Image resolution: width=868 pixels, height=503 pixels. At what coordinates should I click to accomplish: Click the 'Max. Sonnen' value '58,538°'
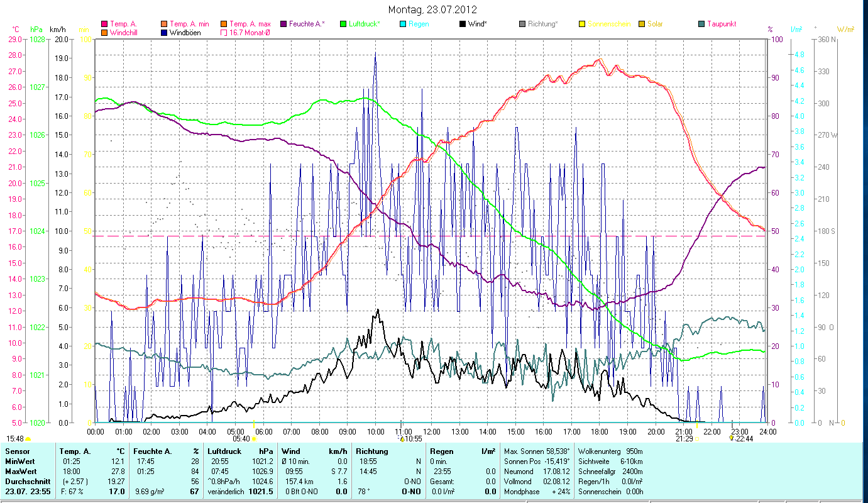click(x=557, y=451)
